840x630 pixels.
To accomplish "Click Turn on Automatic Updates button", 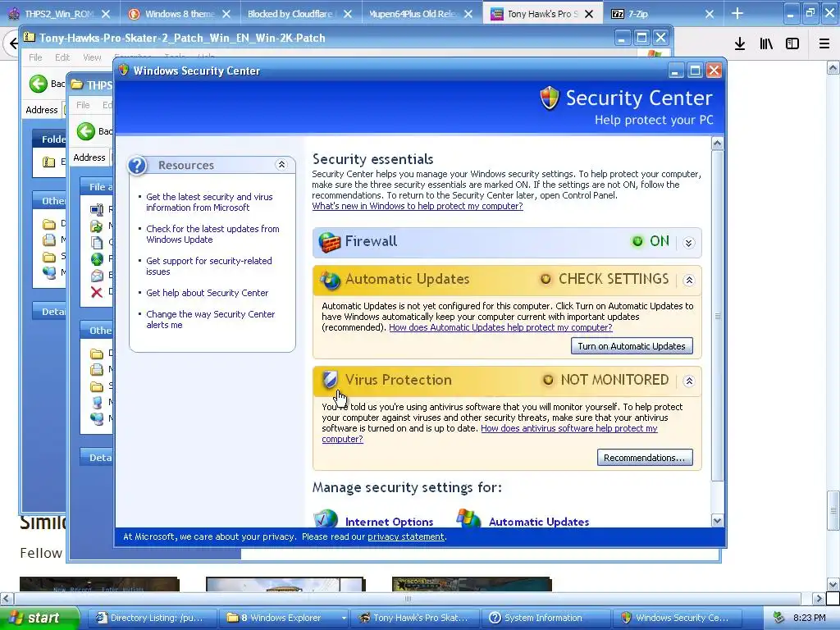I will click(x=632, y=346).
